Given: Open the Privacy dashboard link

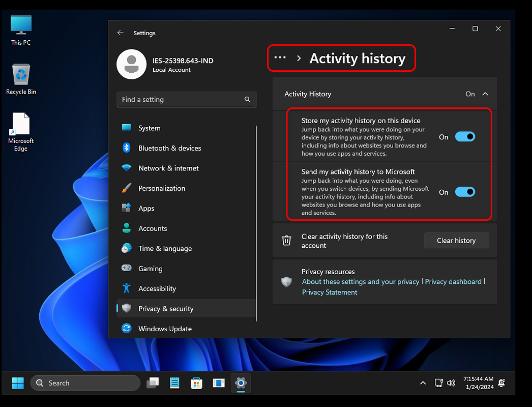Looking at the screenshot, I should click(453, 282).
